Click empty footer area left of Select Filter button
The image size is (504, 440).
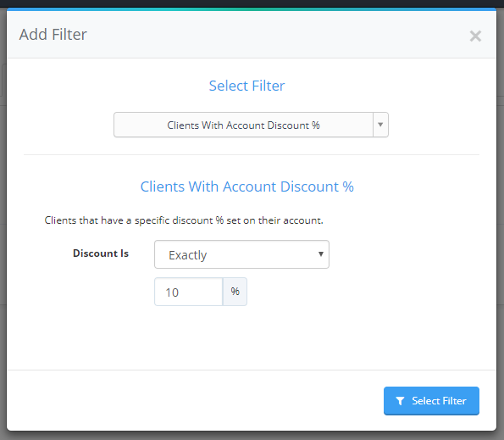pos(193,401)
